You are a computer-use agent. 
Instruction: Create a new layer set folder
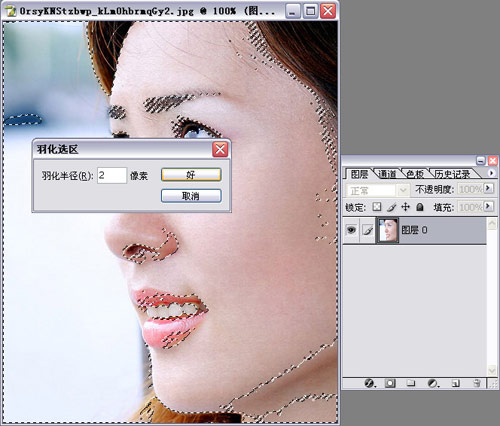pos(411,383)
